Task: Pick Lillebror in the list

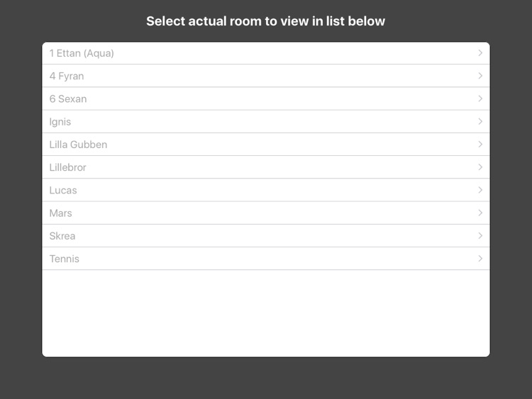Action: click(x=68, y=167)
